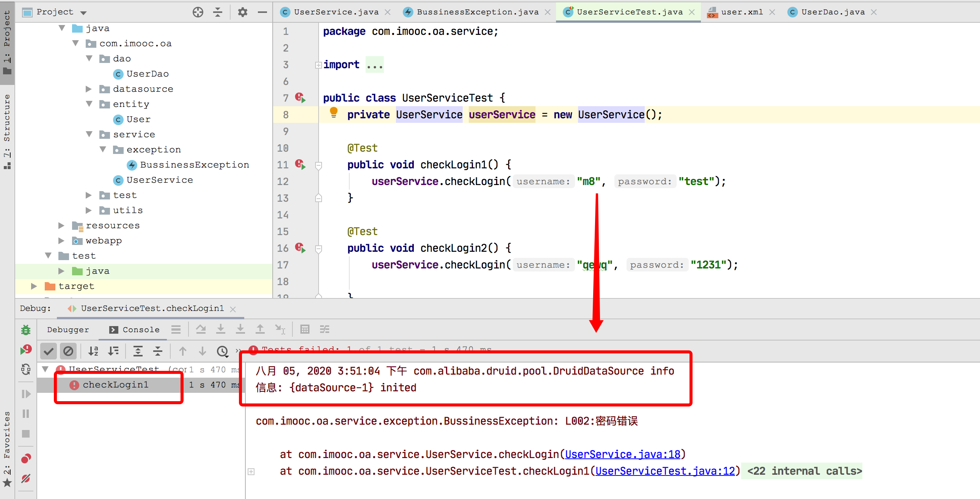Open Project panel settings gear

(x=243, y=12)
